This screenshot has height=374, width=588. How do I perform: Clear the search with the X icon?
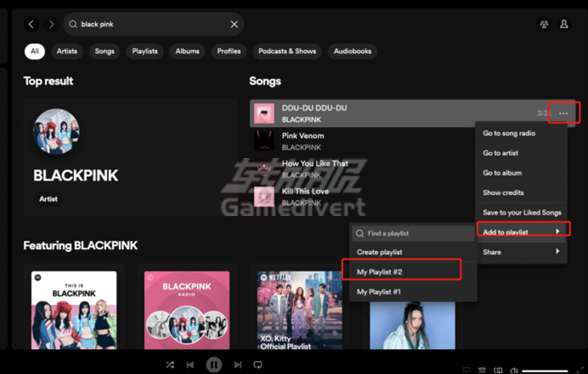pos(234,24)
